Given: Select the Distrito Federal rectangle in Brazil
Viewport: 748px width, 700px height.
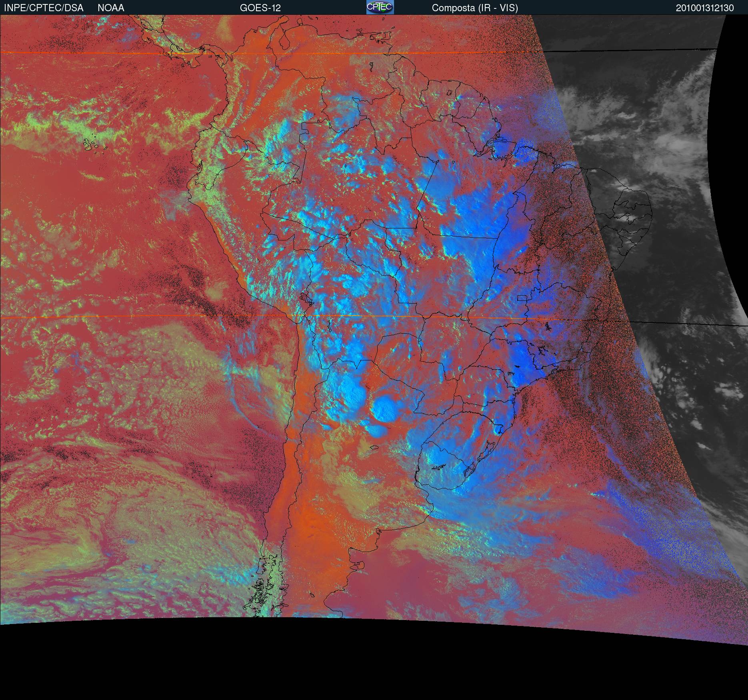Looking at the screenshot, I should coord(522,298).
